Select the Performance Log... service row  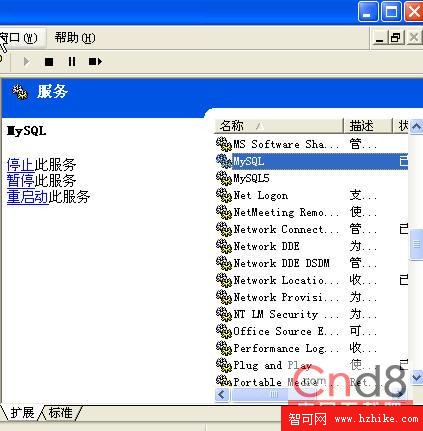[x=311, y=348]
